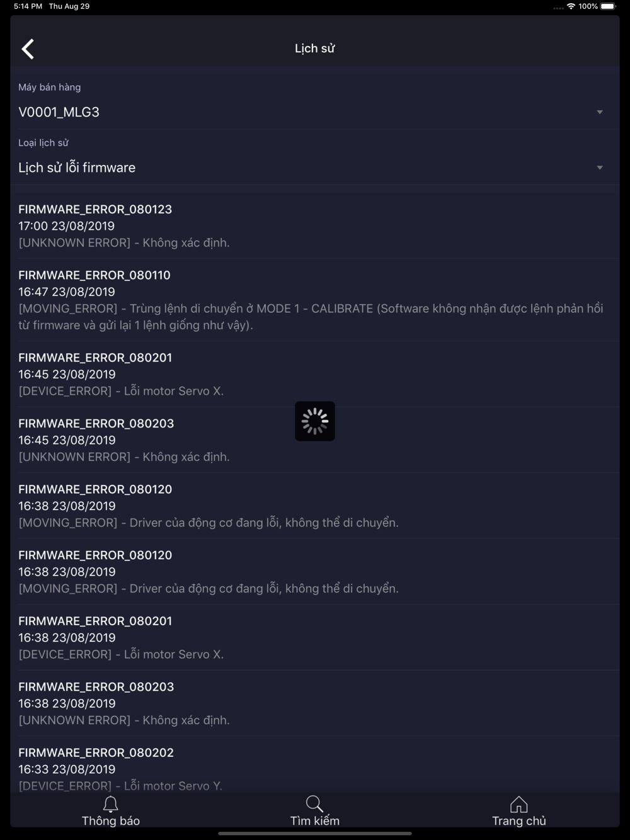Tap the loading spinner indicator
This screenshot has height=840, width=630.
click(x=315, y=421)
